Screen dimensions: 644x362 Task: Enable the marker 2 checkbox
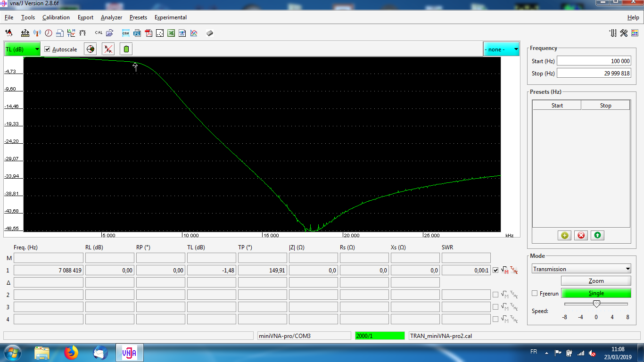tap(495, 295)
